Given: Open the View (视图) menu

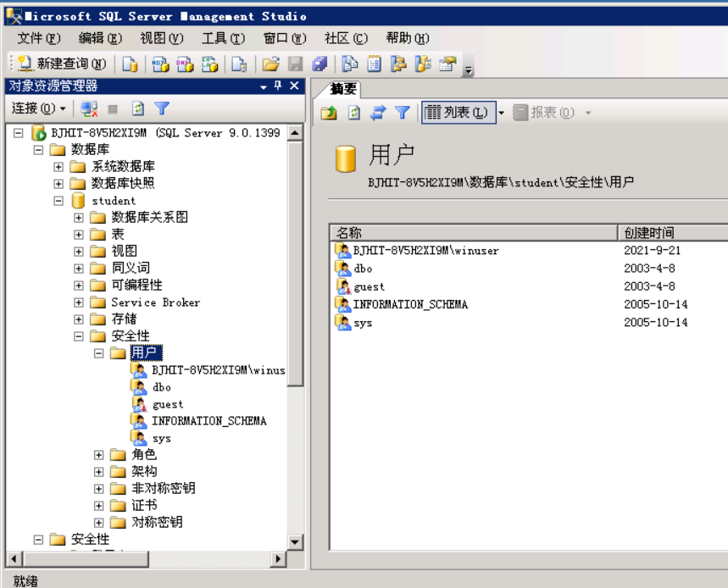Looking at the screenshot, I should click(x=162, y=38).
